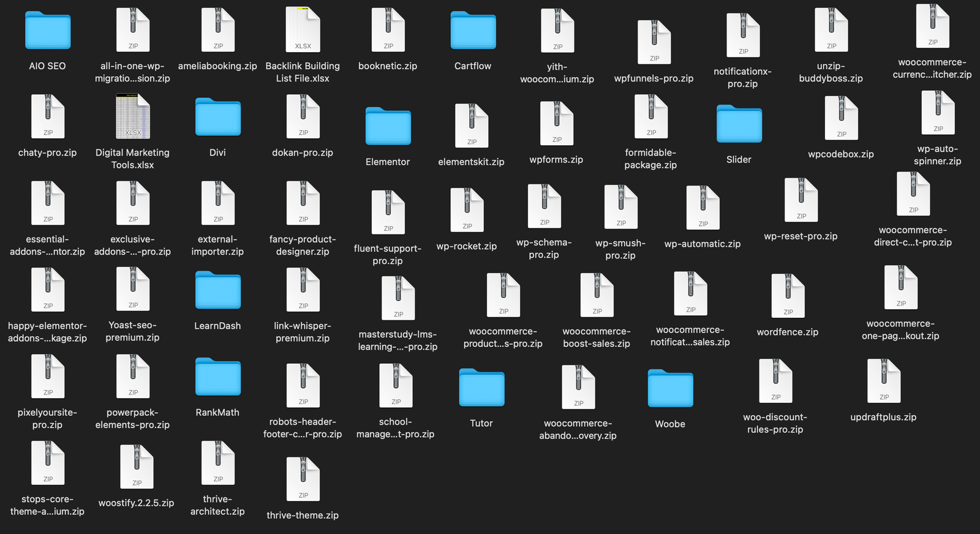Select the wp-reset-pro.zip archive icon
Viewport: 980px width, 534px height.
801,200
